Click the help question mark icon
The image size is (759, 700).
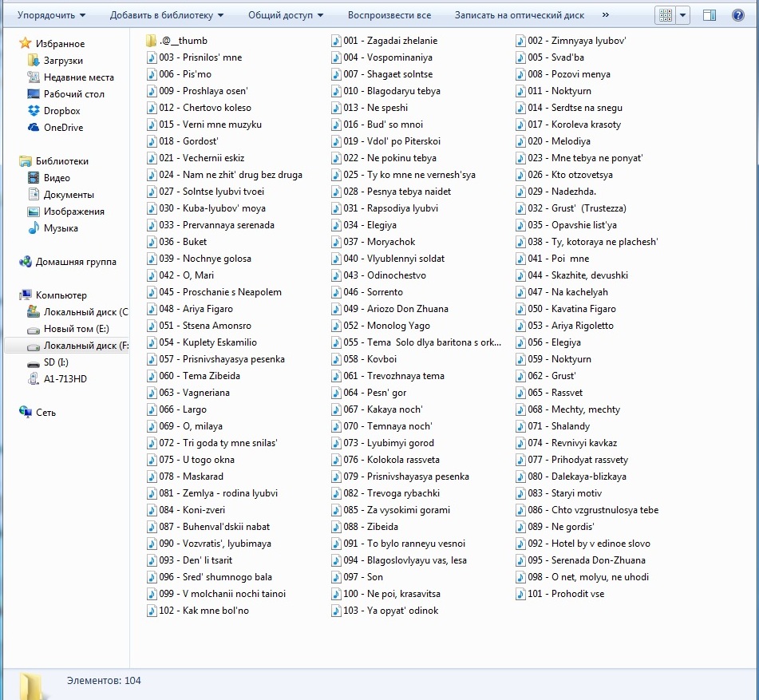pos(737,15)
